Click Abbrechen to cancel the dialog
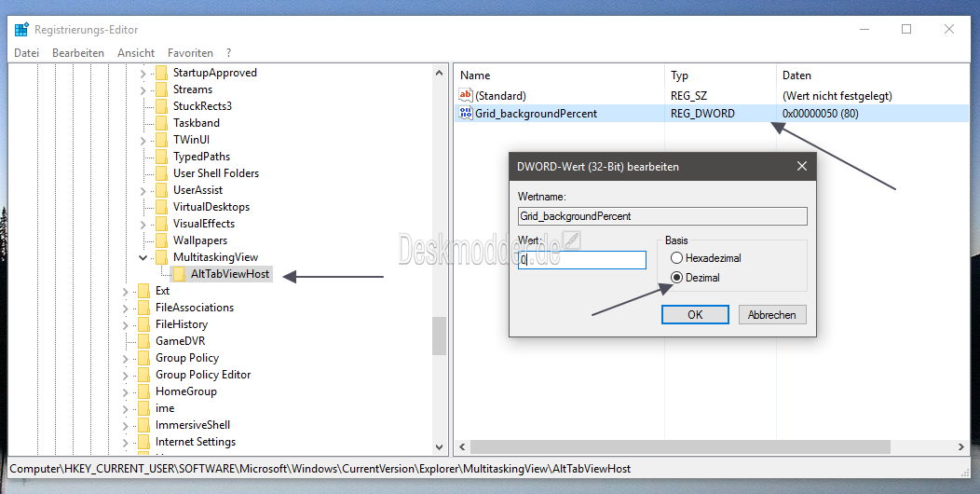Screen dimensions: 980x494 click(x=772, y=314)
